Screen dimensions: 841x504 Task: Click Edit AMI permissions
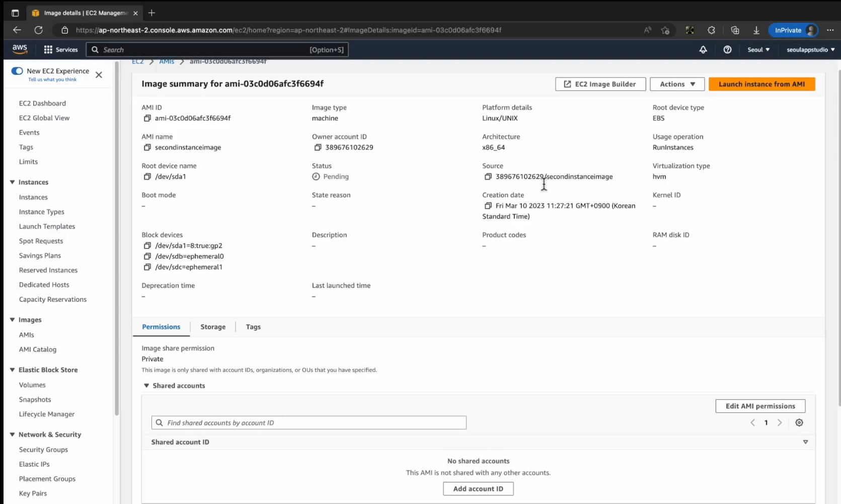(760, 406)
